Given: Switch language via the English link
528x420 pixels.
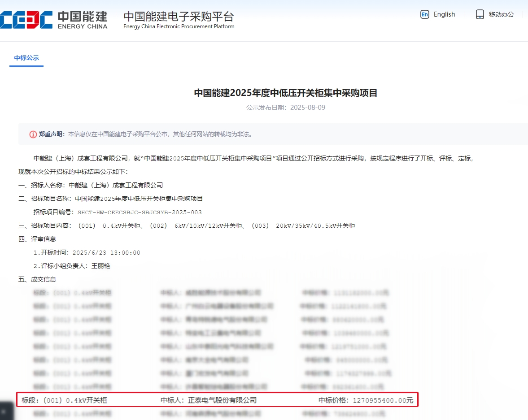Looking at the screenshot, I should [444, 14].
